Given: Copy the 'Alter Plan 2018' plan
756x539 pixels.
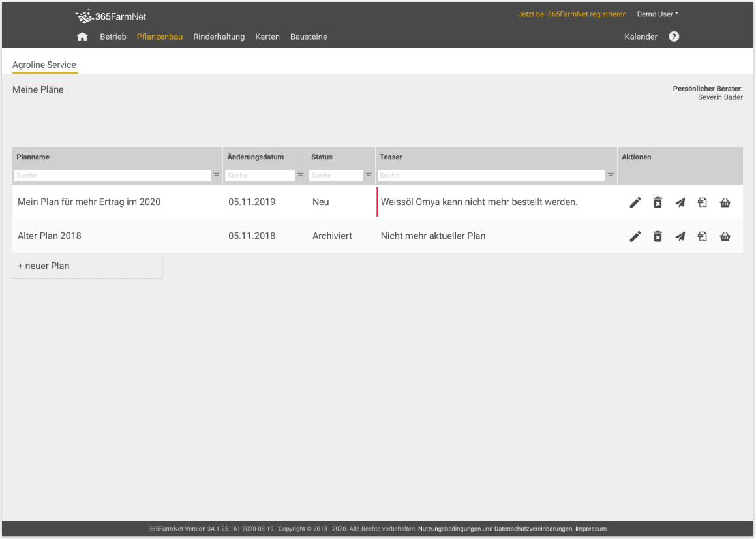Looking at the screenshot, I should click(702, 236).
